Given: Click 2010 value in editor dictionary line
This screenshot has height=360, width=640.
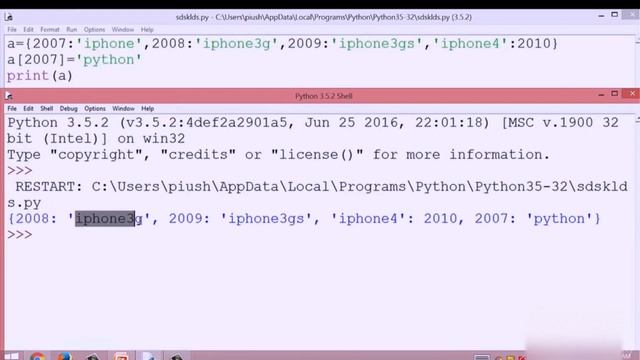Looking at the screenshot, I should click(x=534, y=44).
